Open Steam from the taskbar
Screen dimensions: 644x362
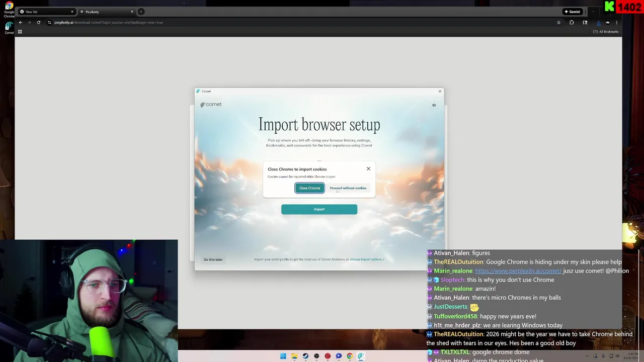coord(305,356)
